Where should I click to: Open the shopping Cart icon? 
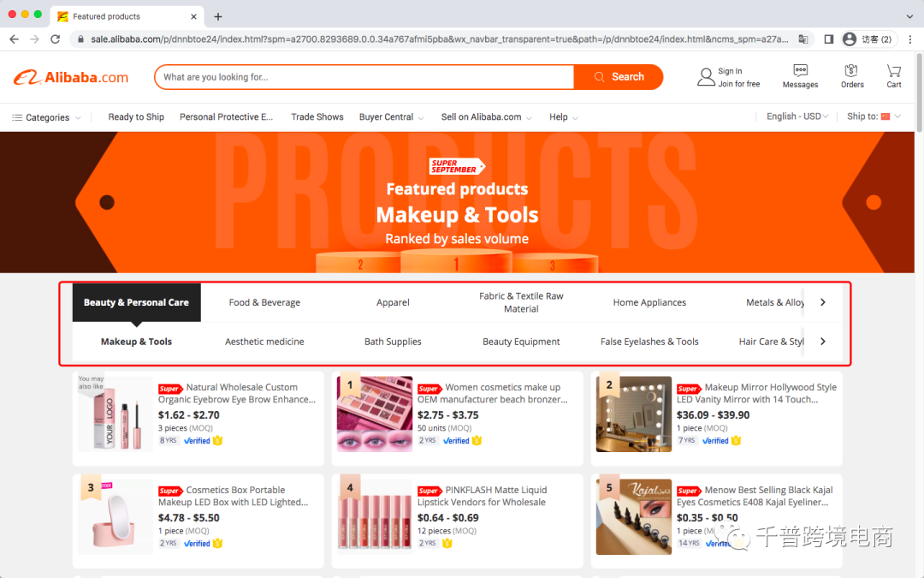pyautogui.click(x=893, y=71)
